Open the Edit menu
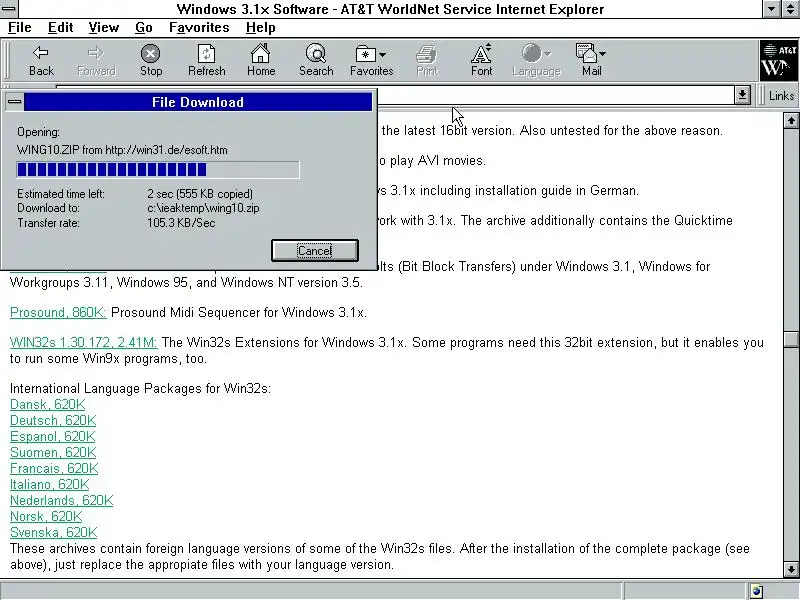The width and height of the screenshot is (800, 600). [60, 28]
